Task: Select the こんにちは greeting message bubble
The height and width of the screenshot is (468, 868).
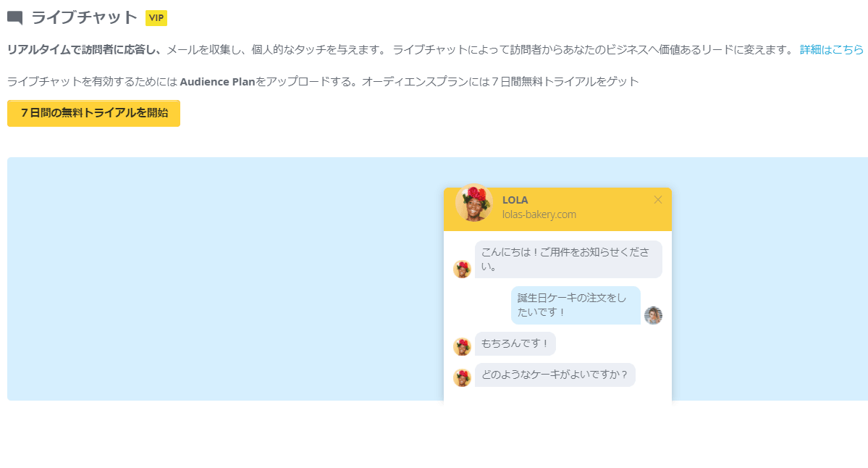Action: click(x=568, y=259)
